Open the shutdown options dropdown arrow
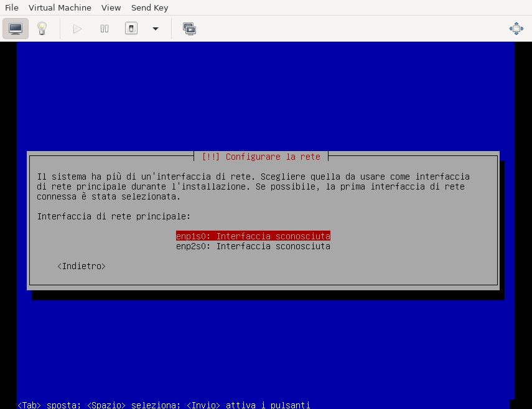The height and width of the screenshot is (409, 532). coord(156,29)
